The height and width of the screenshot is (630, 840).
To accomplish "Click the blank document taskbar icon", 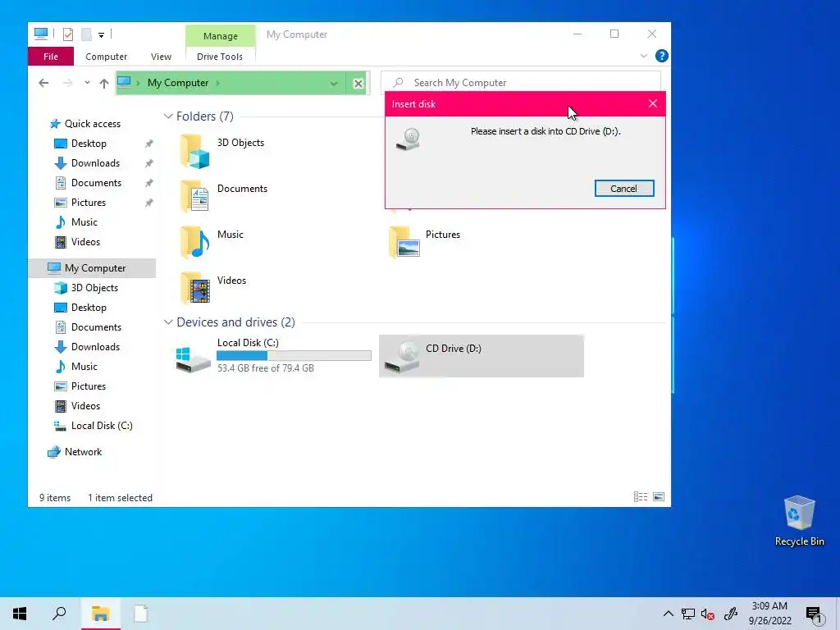I will tap(140, 614).
